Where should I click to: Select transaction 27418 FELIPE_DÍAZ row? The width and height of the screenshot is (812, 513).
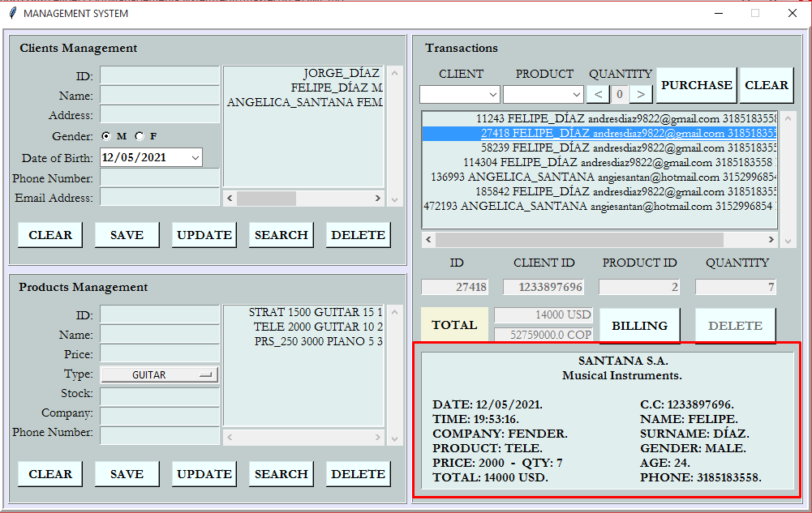(599, 134)
